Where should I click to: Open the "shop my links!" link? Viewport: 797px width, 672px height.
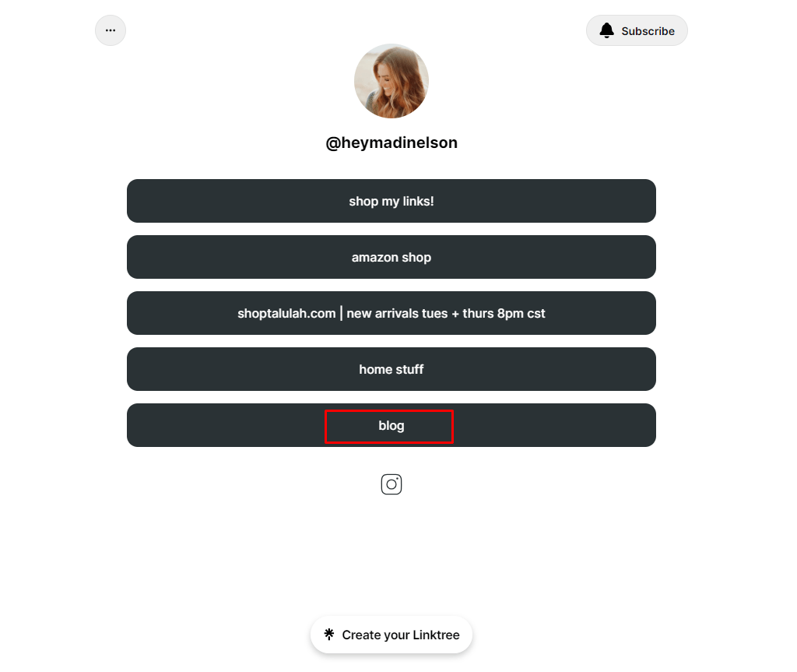(x=391, y=201)
